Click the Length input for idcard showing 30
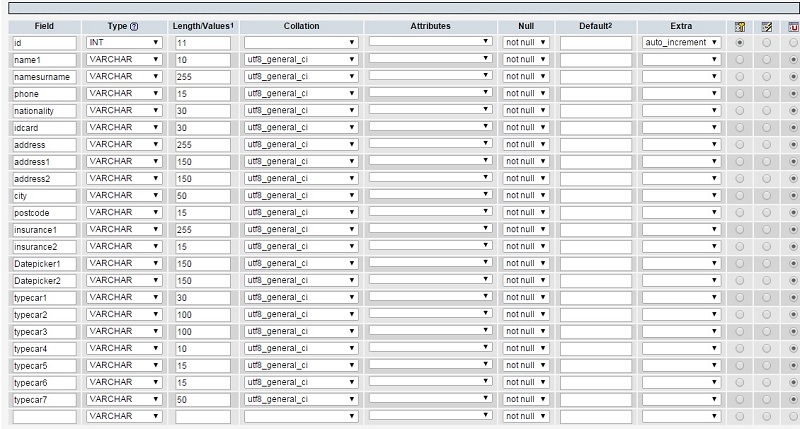Viewport: 800px width, 429px height. (203, 128)
